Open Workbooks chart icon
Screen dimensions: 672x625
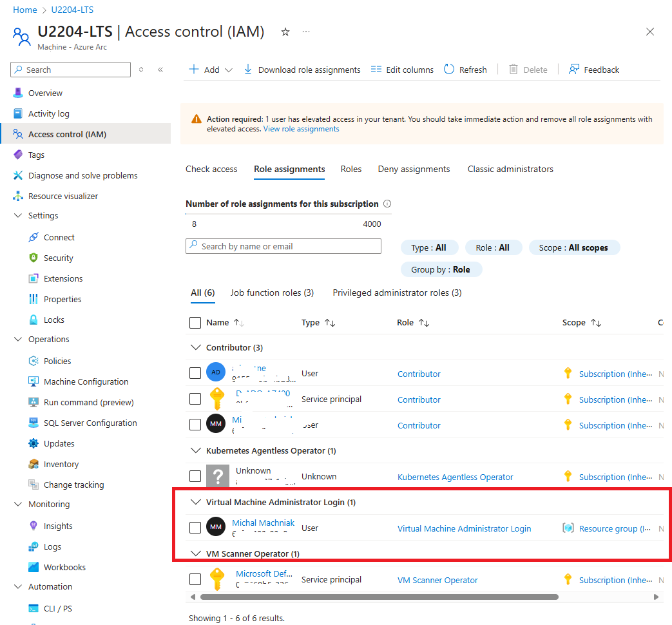point(34,567)
